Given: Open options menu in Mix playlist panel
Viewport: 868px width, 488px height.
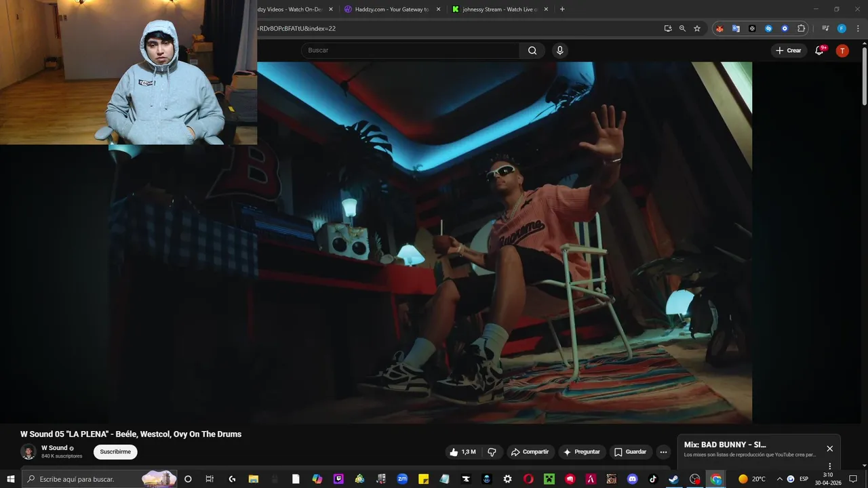Looking at the screenshot, I should [x=829, y=466].
